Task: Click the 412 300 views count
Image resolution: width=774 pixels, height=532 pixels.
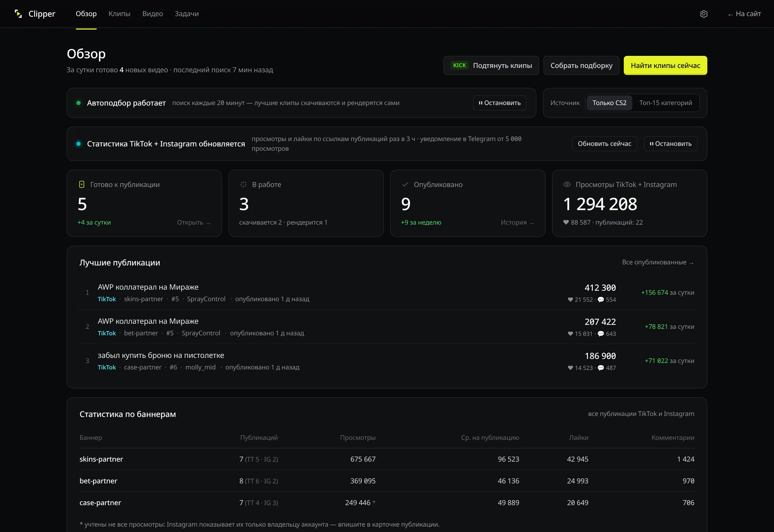Action: (x=600, y=288)
